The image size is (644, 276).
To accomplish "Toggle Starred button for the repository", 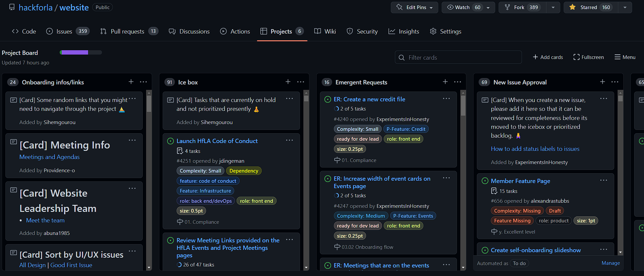I will (x=591, y=7).
